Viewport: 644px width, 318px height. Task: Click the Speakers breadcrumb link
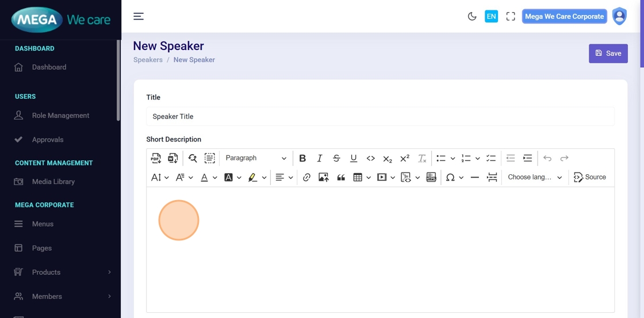[x=148, y=60]
